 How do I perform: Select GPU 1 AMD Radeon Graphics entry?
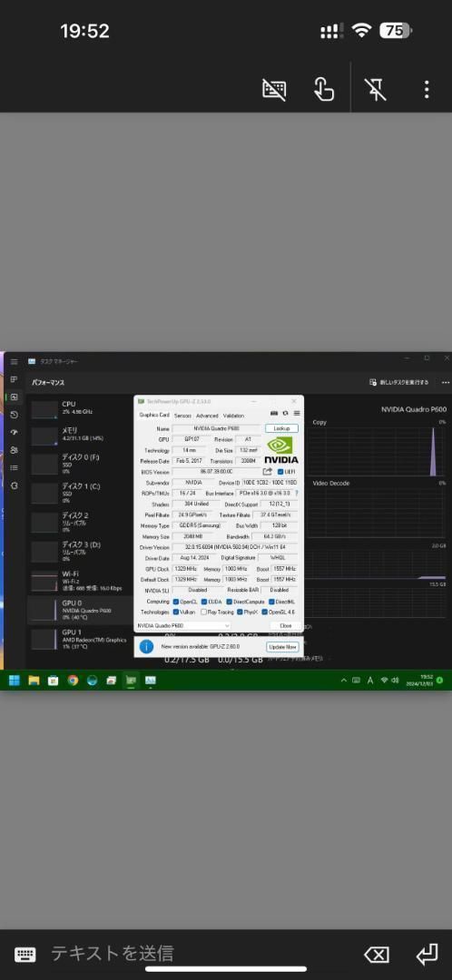[x=80, y=640]
